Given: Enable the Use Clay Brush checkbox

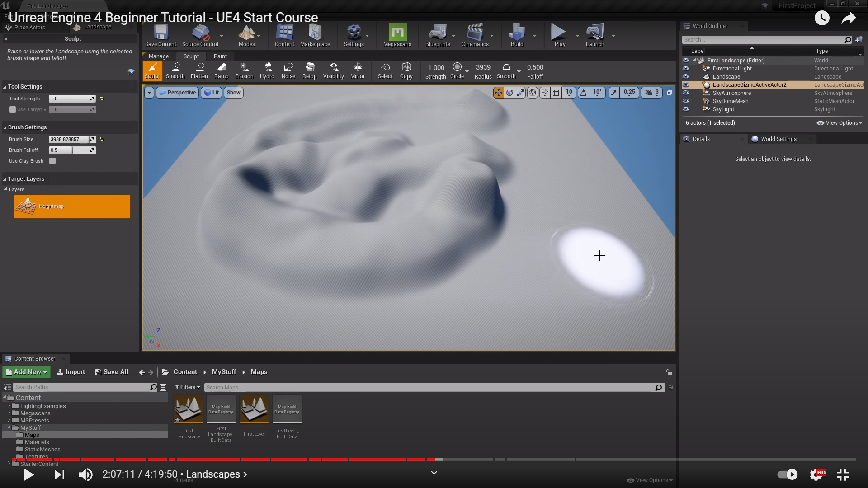Looking at the screenshot, I should (x=52, y=161).
